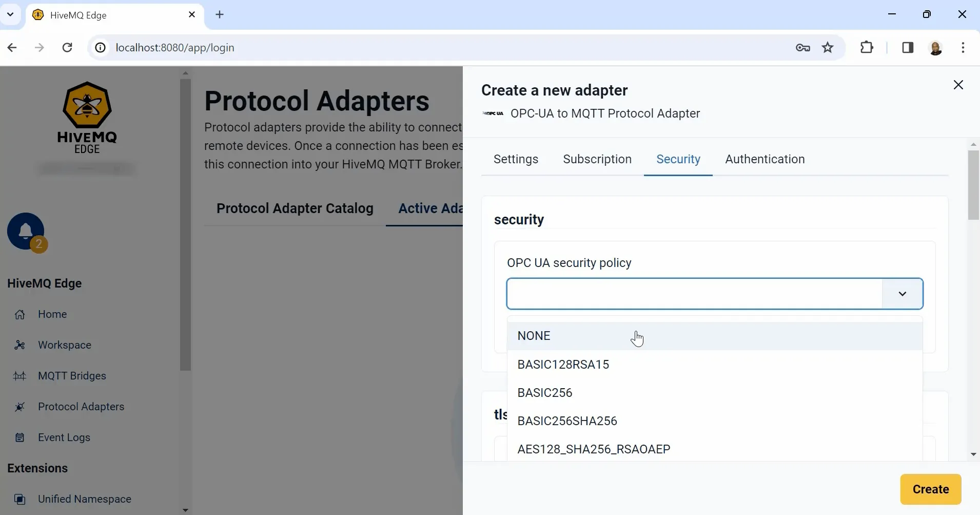Click the adapter panel scroll down arrow
The image size is (980, 515).
click(x=973, y=454)
